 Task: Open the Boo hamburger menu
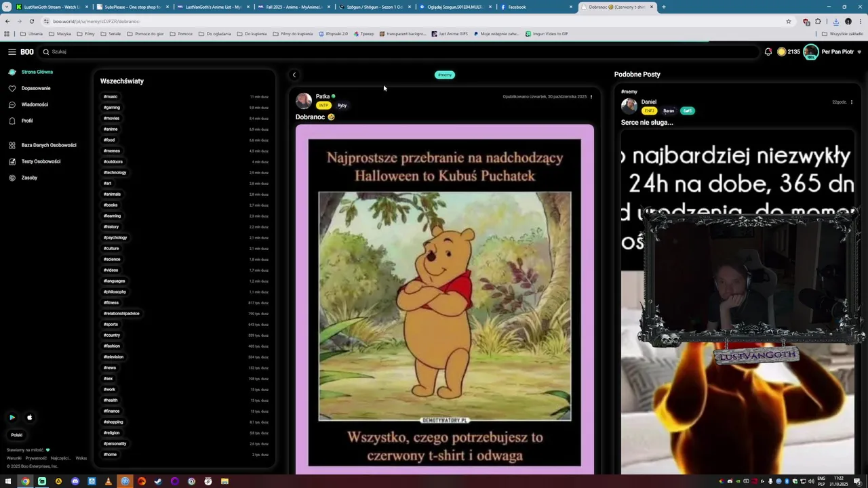click(x=12, y=52)
